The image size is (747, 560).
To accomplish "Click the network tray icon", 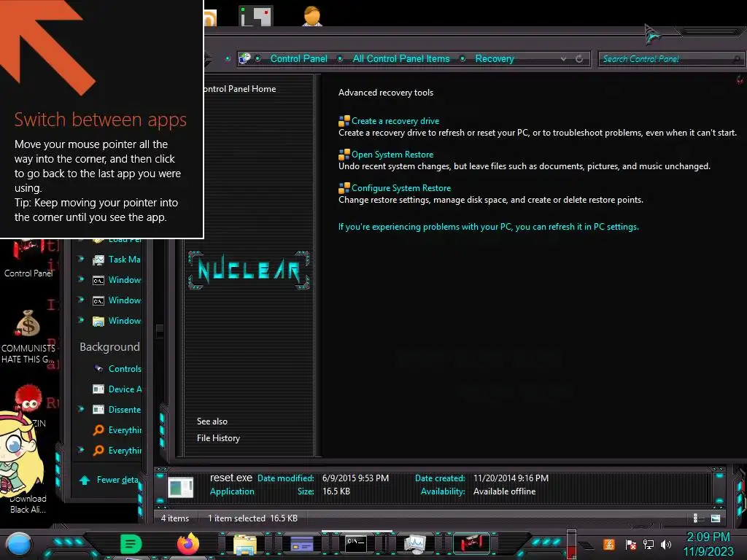I will [648, 545].
